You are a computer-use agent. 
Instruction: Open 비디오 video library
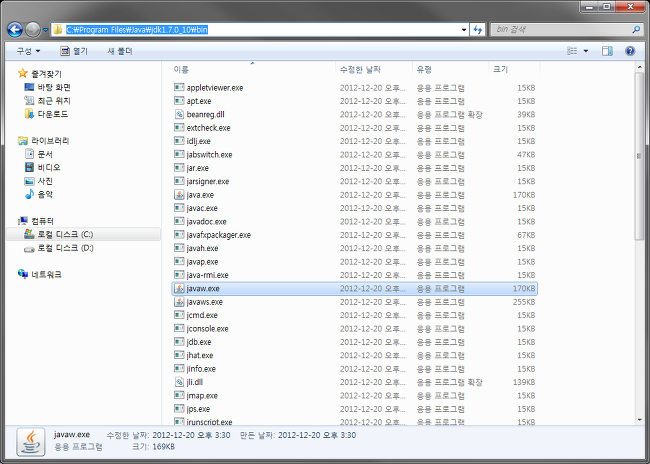[42, 167]
